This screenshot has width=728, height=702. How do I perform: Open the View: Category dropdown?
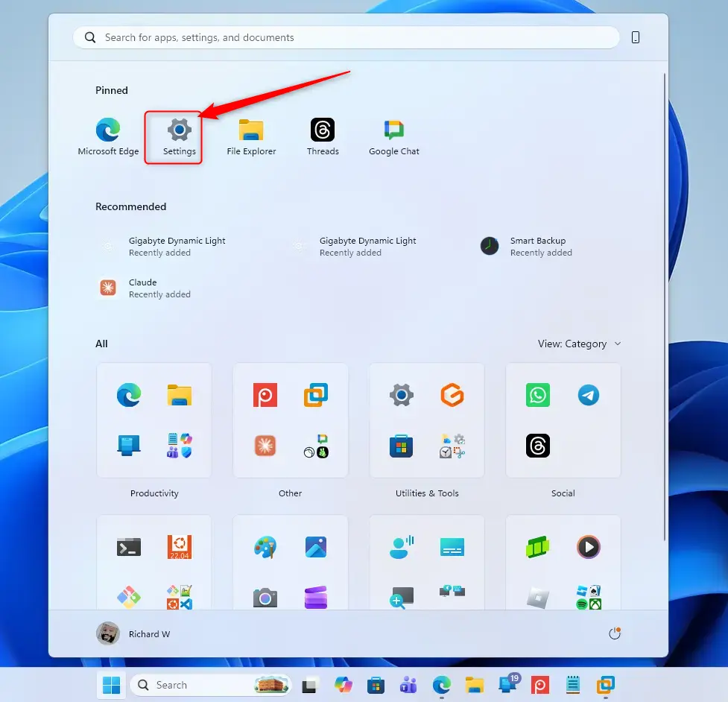point(579,344)
